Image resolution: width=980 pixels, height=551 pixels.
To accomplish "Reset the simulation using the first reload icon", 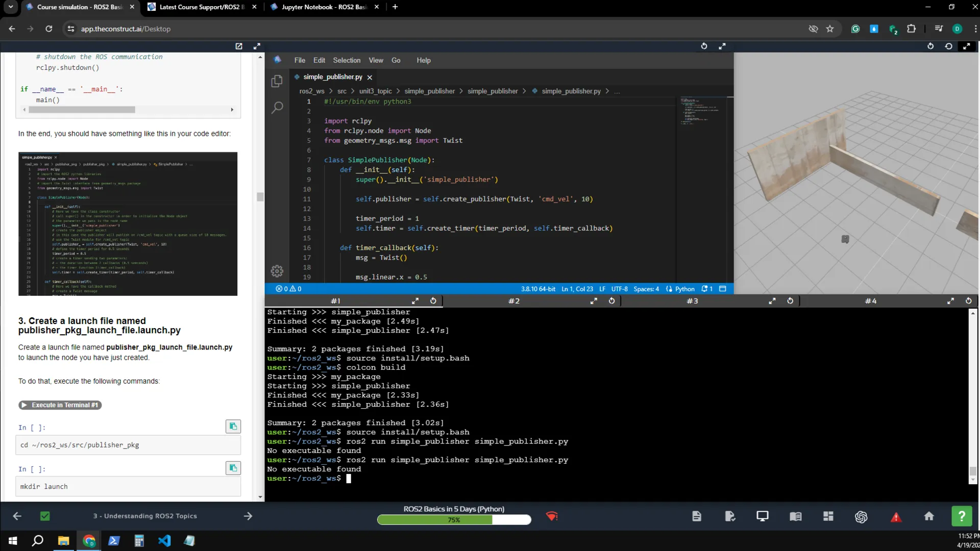I will coord(930,46).
